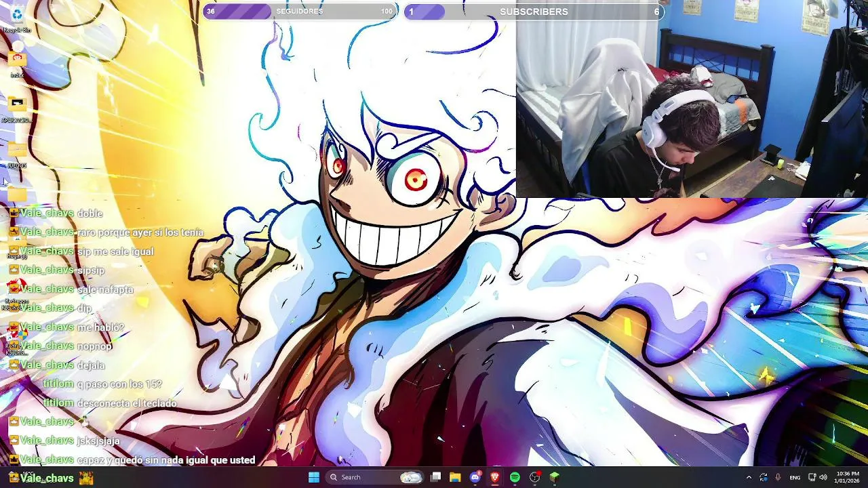This screenshot has height=488, width=868.
Task: Open the clock showing 10:36 PM
Action: coord(848,477)
